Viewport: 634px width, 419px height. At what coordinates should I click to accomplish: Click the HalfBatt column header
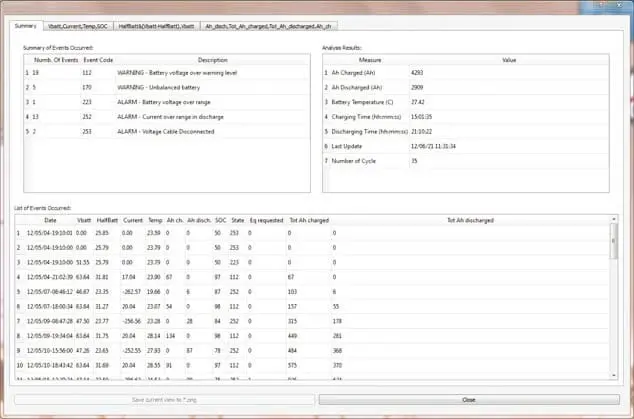[107, 220]
